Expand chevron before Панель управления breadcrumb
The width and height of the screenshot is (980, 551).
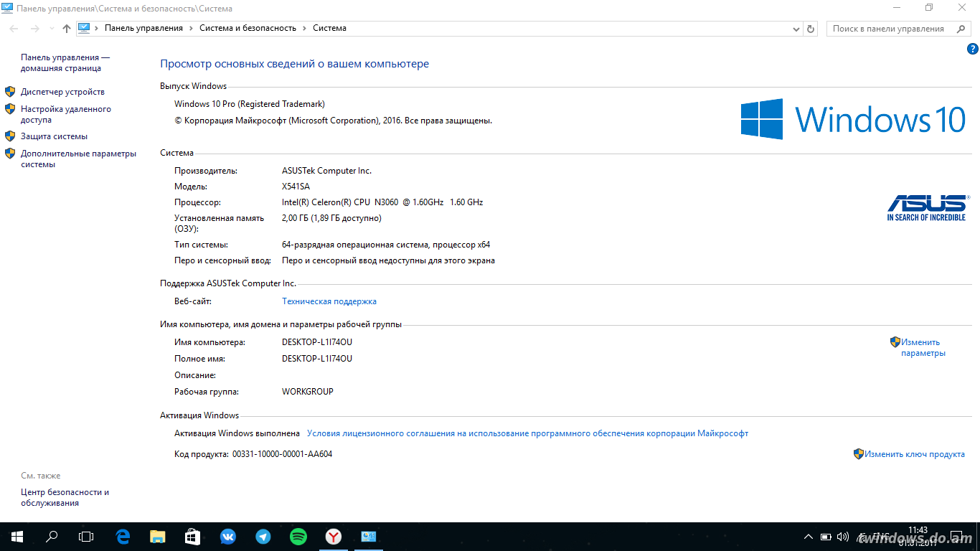tap(97, 28)
